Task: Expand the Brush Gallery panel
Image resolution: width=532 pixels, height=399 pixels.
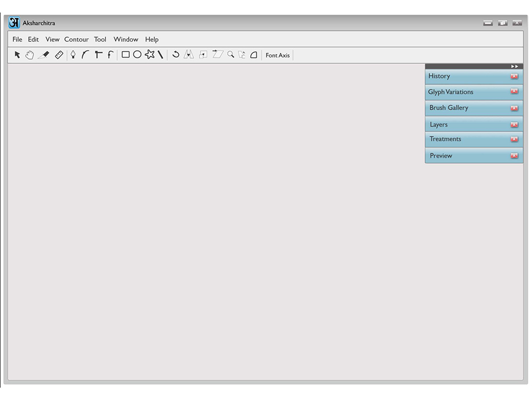Action: pyautogui.click(x=474, y=108)
